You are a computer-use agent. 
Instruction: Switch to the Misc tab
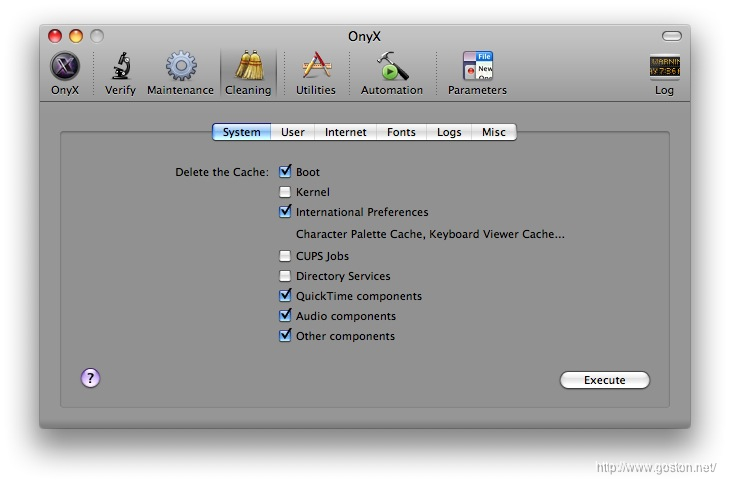tap(493, 132)
